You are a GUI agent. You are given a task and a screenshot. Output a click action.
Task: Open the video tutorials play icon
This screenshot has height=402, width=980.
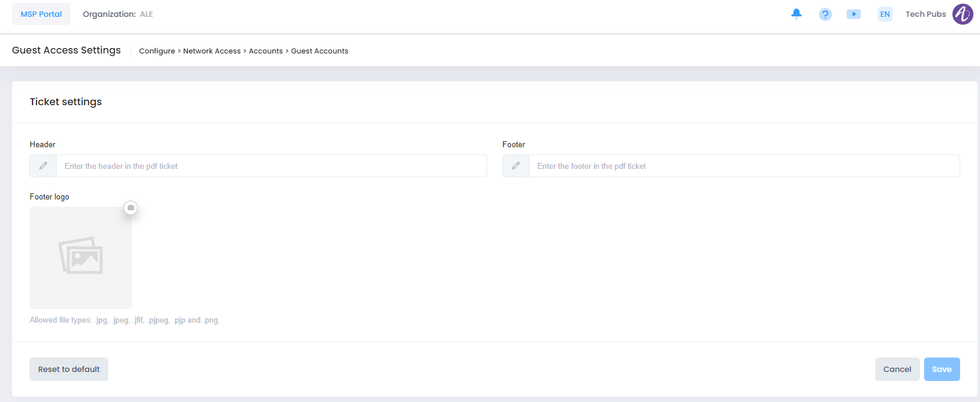pyautogui.click(x=853, y=14)
